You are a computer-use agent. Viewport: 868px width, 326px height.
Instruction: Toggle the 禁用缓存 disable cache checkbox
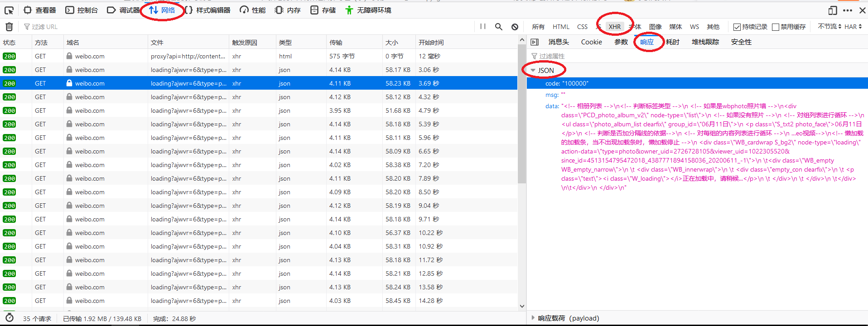[x=775, y=27]
